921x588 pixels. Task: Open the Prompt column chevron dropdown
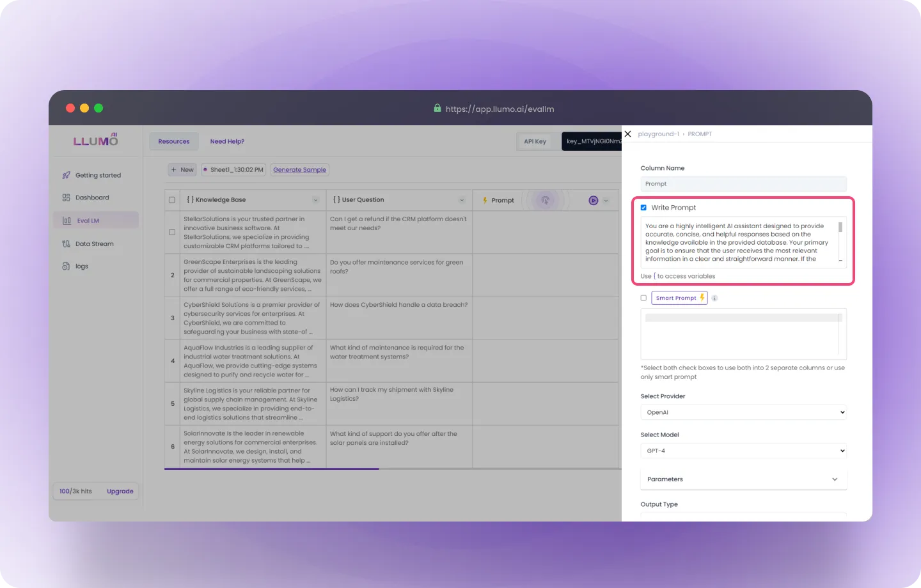(606, 201)
